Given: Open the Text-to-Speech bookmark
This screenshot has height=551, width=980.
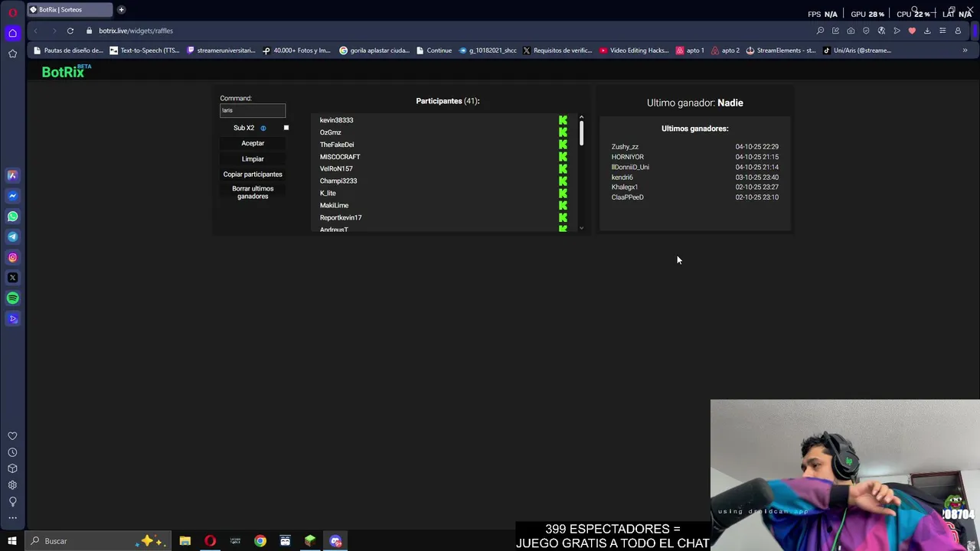Looking at the screenshot, I should [x=145, y=51].
